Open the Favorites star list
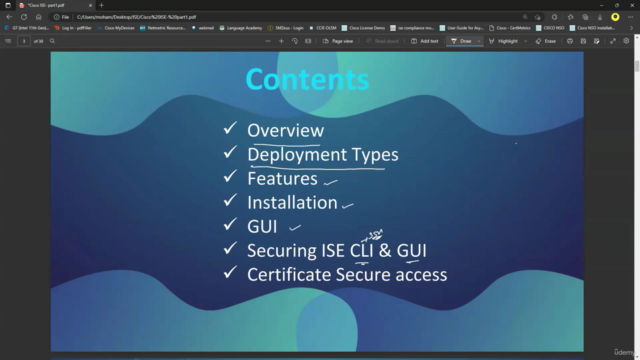Viewport: 640px width, 360px height. pos(570,17)
